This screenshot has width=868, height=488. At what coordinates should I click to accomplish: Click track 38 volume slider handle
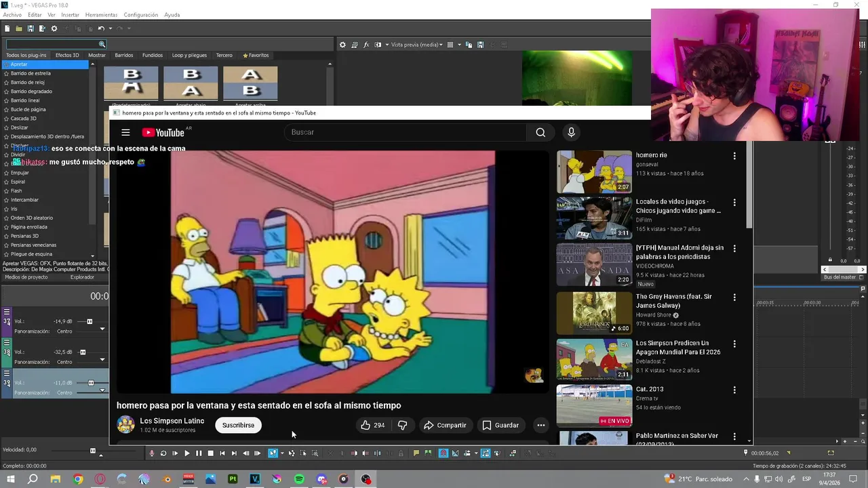point(83,352)
